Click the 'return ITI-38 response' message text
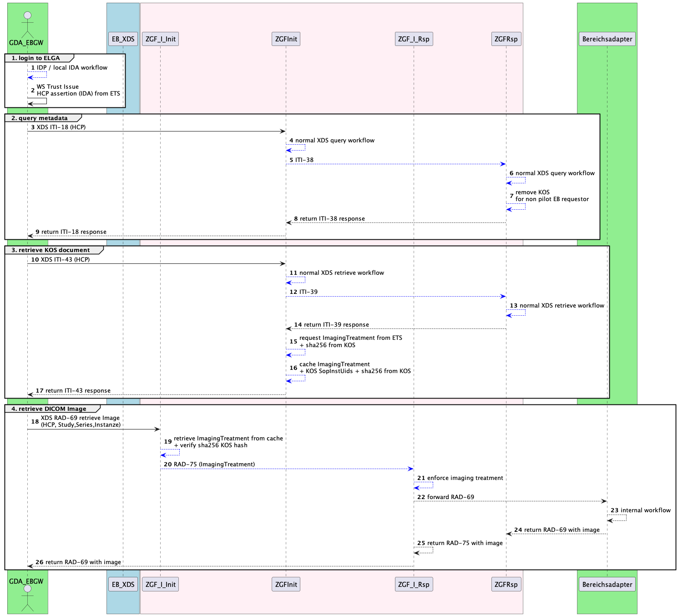This screenshot has height=616, width=678. (332, 219)
